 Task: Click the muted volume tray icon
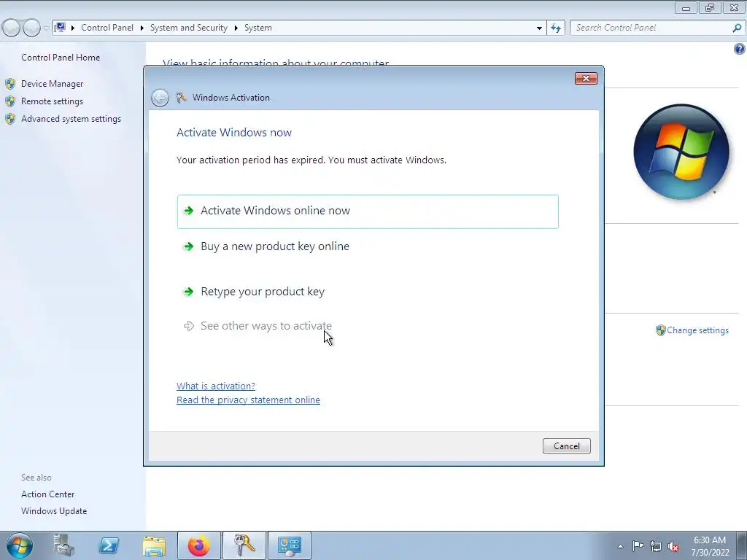point(673,546)
